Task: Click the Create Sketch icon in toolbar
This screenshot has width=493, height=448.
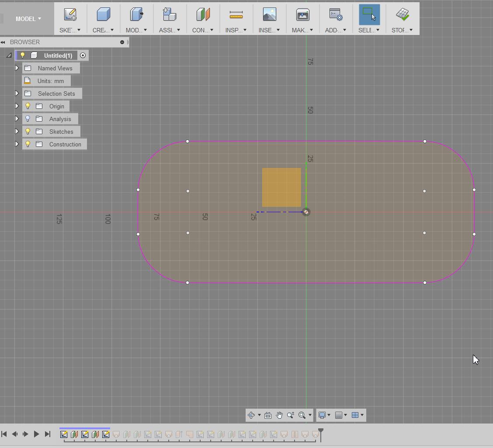Action: click(x=70, y=15)
